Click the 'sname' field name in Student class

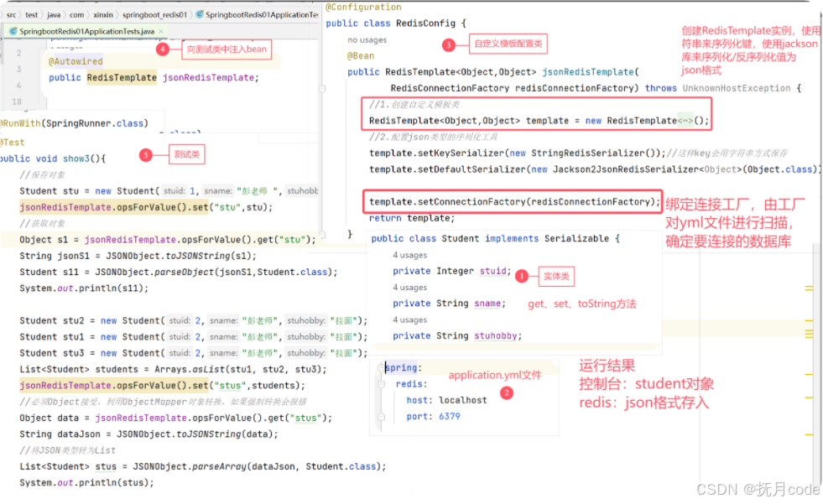(487, 304)
